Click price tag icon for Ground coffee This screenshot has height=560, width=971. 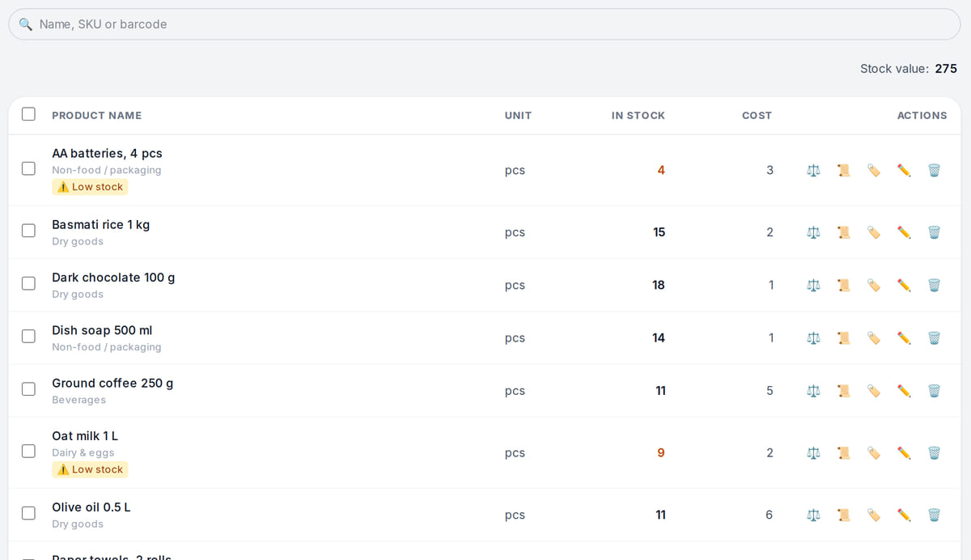point(874,391)
